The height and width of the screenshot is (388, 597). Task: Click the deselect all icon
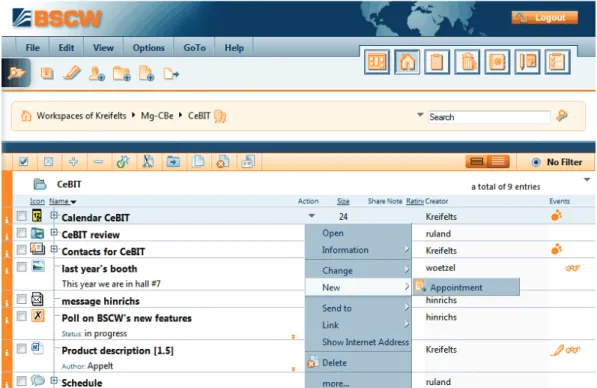tap(48, 162)
